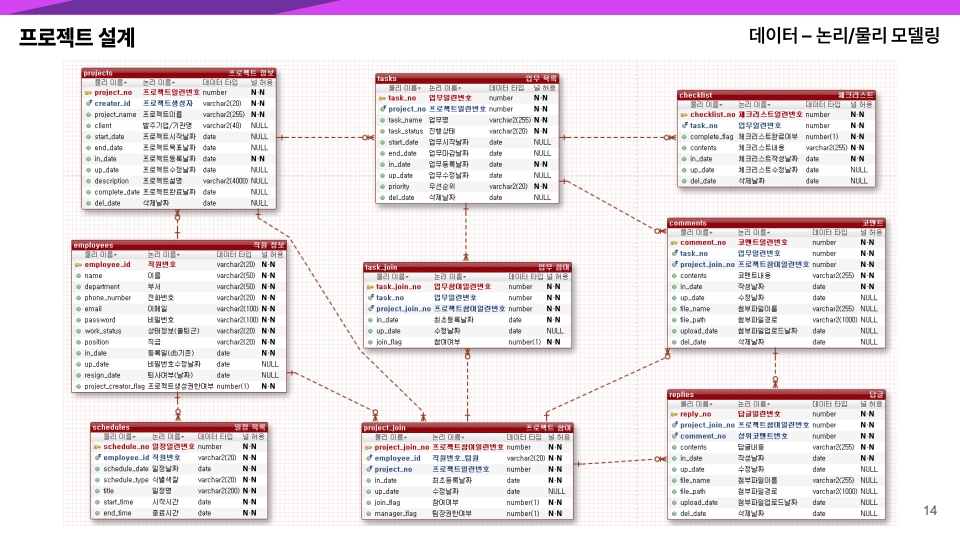Click the project_name row in projects table

(179, 114)
